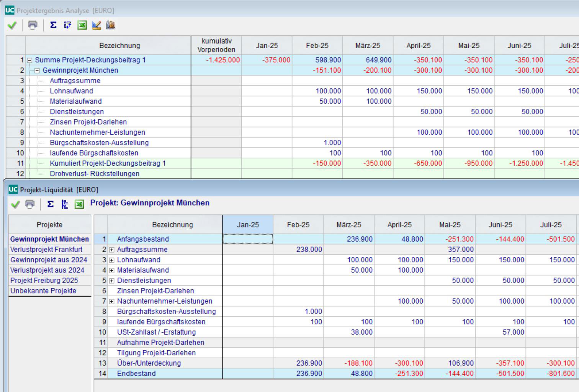The height and width of the screenshot is (392, 579).
Task: Click the Mai-25 column header in liquidity table
Action: [x=450, y=225]
